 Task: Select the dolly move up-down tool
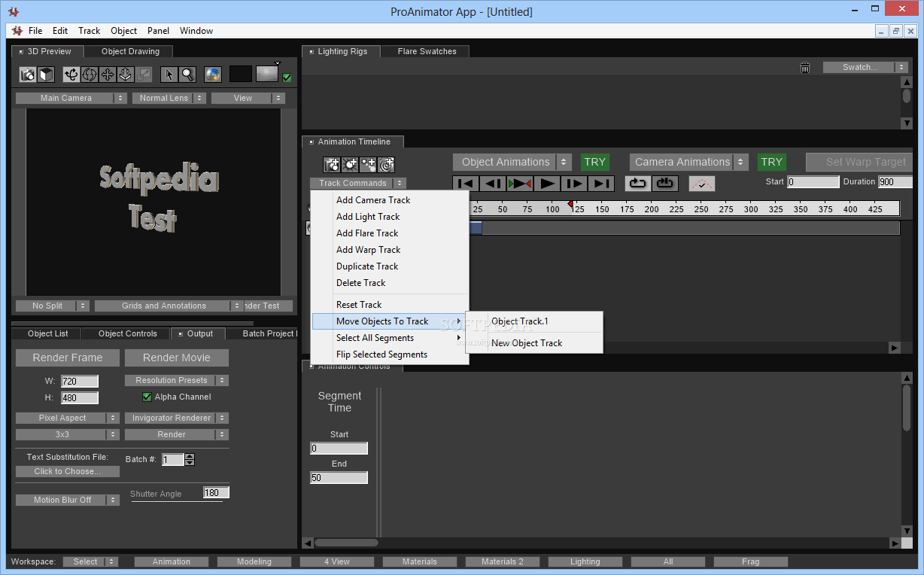tap(126, 75)
